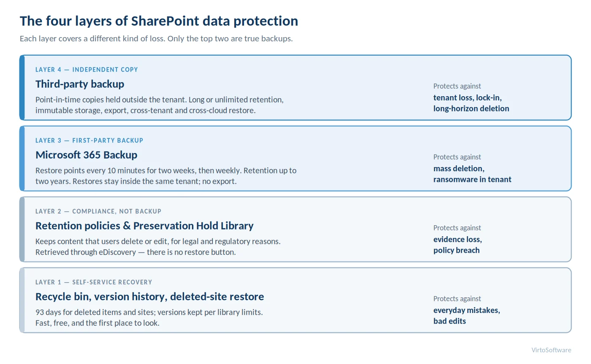The height and width of the screenshot is (364, 591).
Task: Click the 'LAYER 1 — SELF-SERVICE RECOVERY' label
Action: click(94, 282)
